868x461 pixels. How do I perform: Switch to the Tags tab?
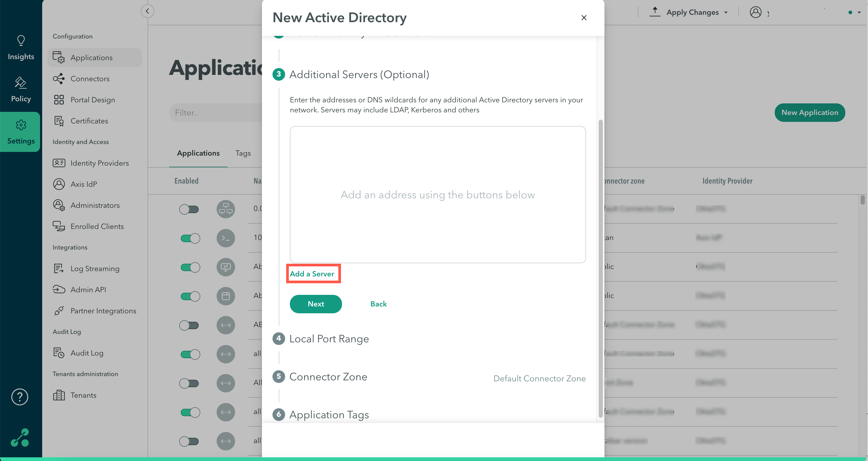[243, 153]
